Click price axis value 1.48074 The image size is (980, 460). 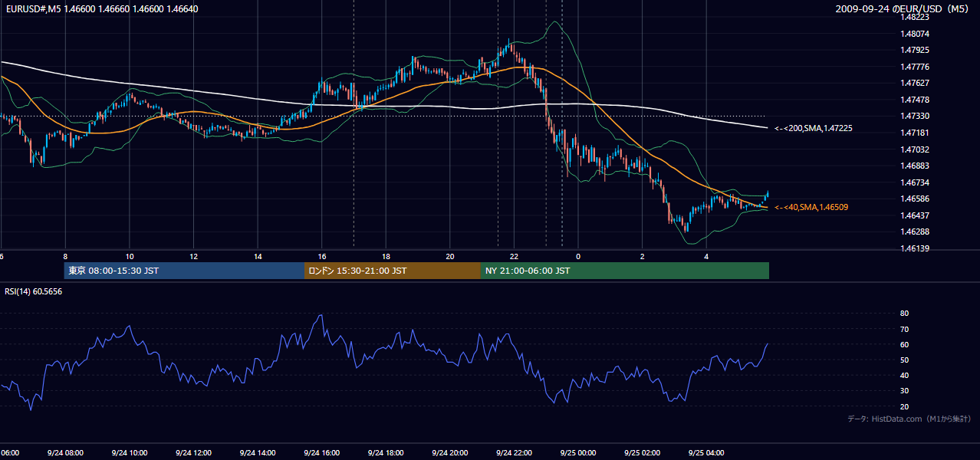point(916,34)
